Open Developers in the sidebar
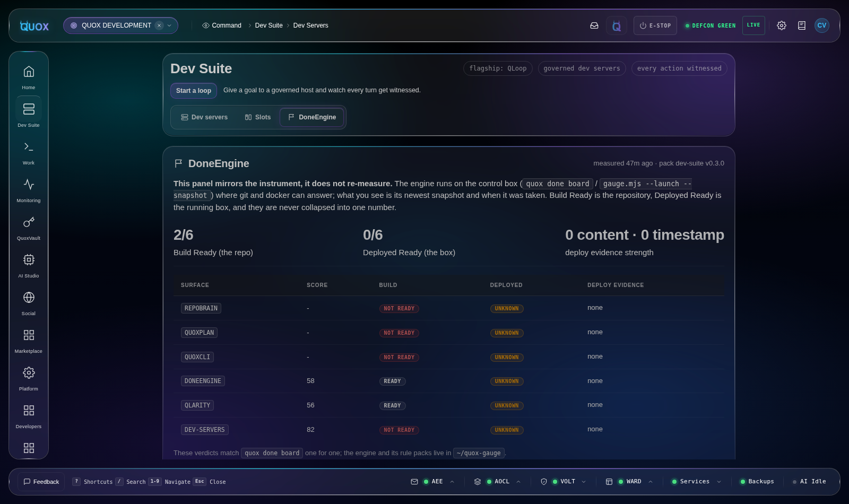Viewport: 849px width, 504px height. [29, 416]
